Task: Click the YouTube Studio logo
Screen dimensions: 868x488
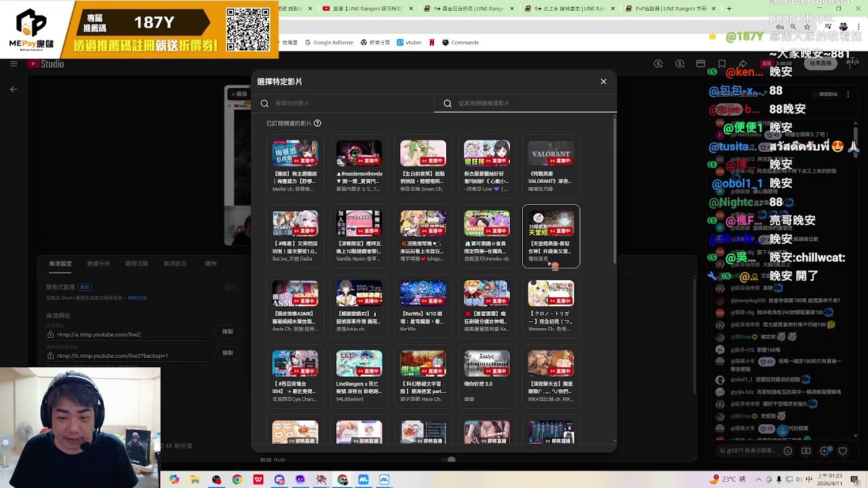Action: 45,64
